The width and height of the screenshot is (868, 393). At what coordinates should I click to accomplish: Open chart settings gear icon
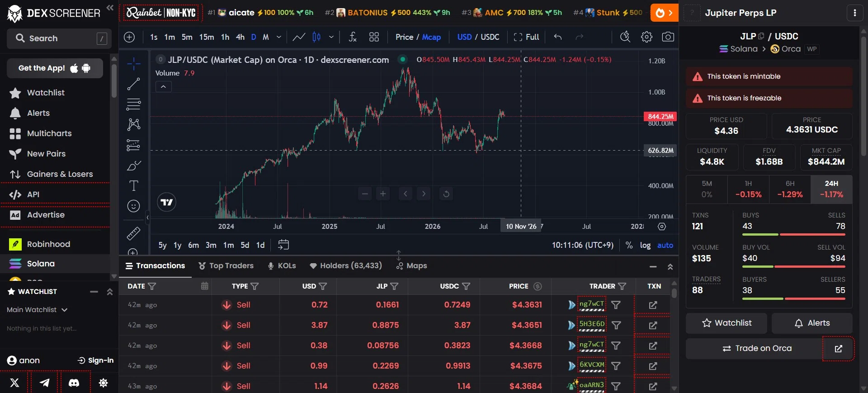(x=646, y=37)
